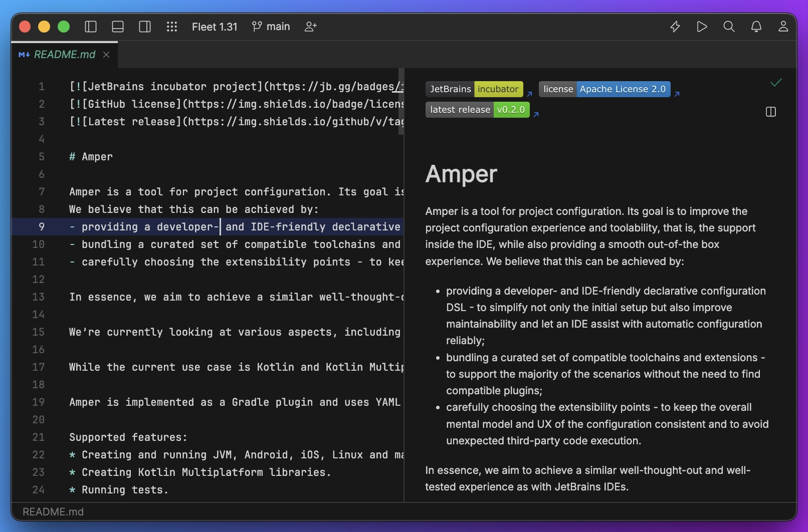Click the Amper heading in preview
The height and width of the screenshot is (532, 808).
[x=461, y=174]
